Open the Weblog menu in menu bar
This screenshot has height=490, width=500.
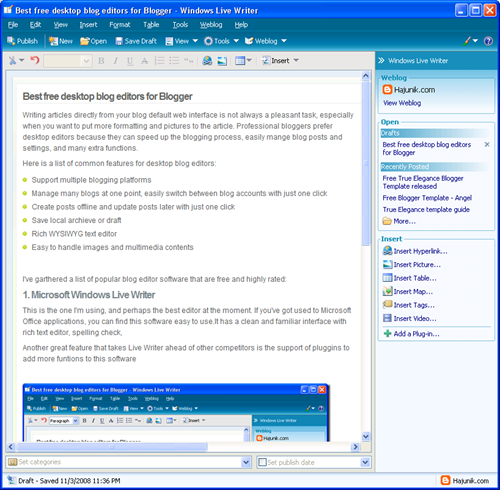coord(211,25)
